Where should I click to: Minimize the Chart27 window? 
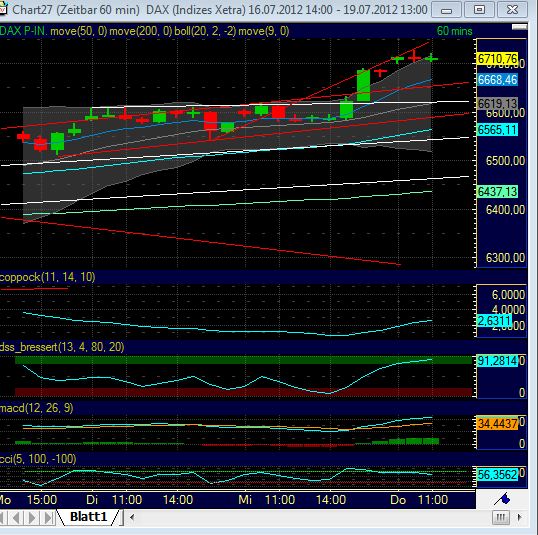point(446,10)
